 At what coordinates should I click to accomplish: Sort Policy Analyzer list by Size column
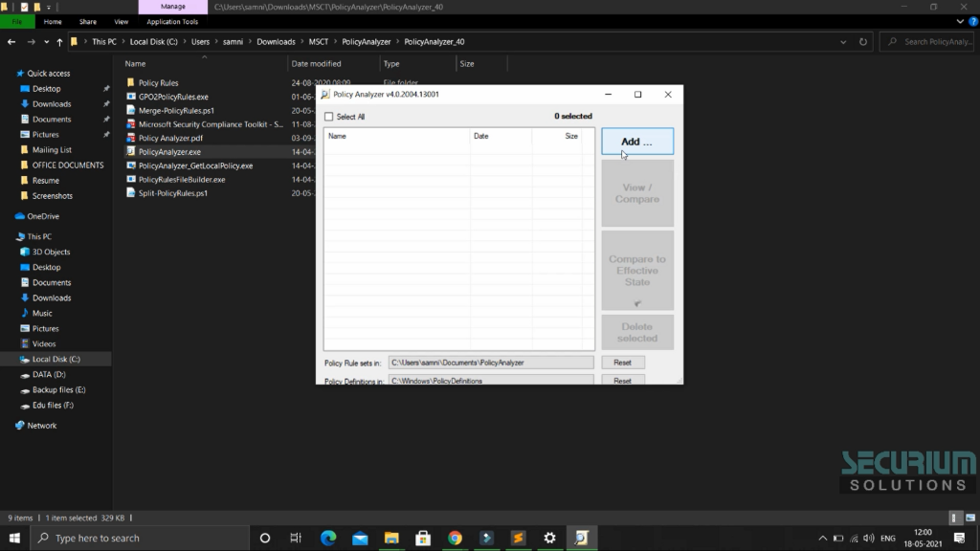[x=557, y=136]
